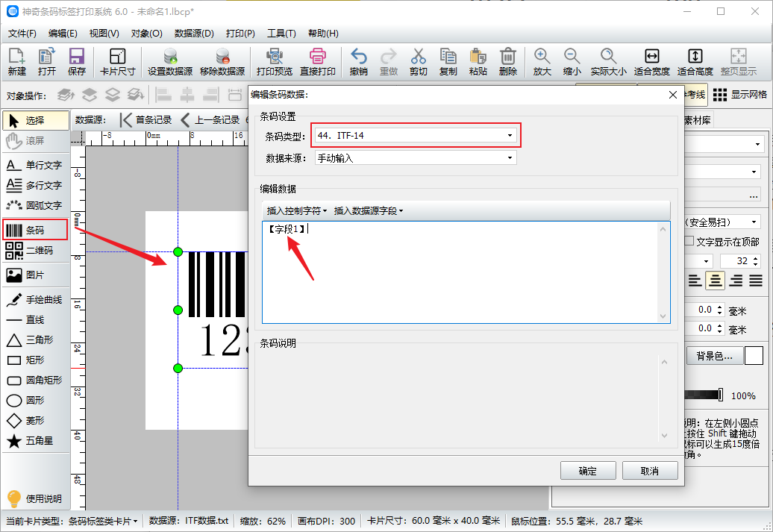Image resolution: width=773 pixels, height=532 pixels.
Task: Select the 菱形 diamond shape tool
Action: pos(35,421)
